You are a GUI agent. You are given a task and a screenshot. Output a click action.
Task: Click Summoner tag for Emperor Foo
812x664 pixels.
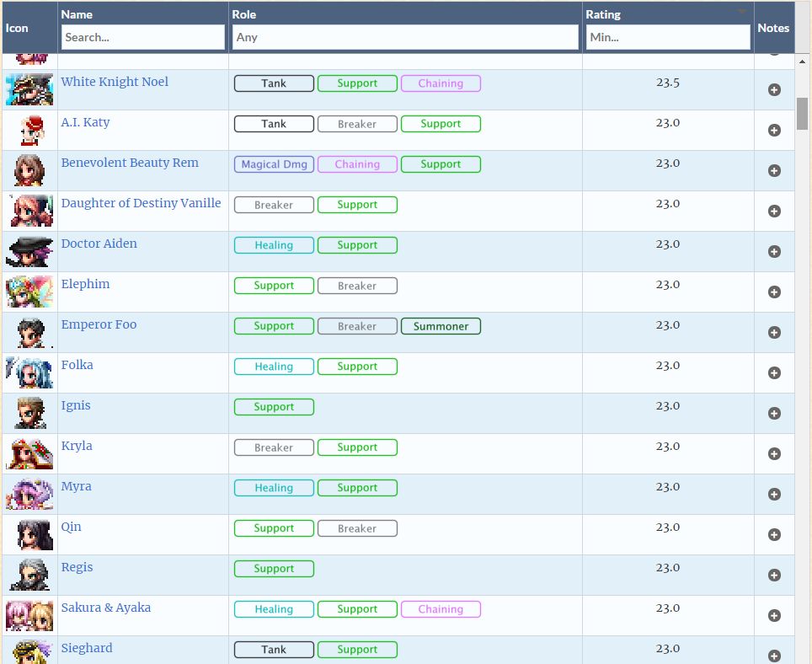point(441,326)
